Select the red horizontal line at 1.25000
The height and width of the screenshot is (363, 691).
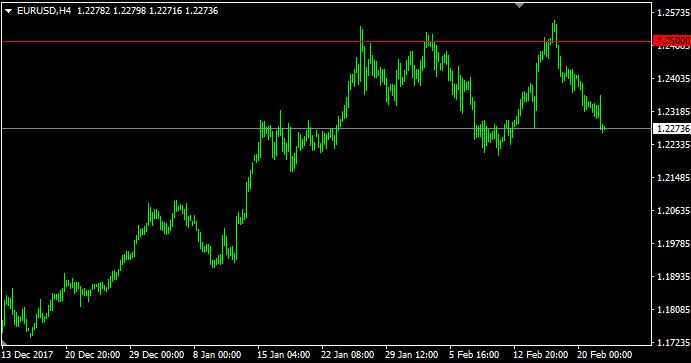[x=326, y=41]
